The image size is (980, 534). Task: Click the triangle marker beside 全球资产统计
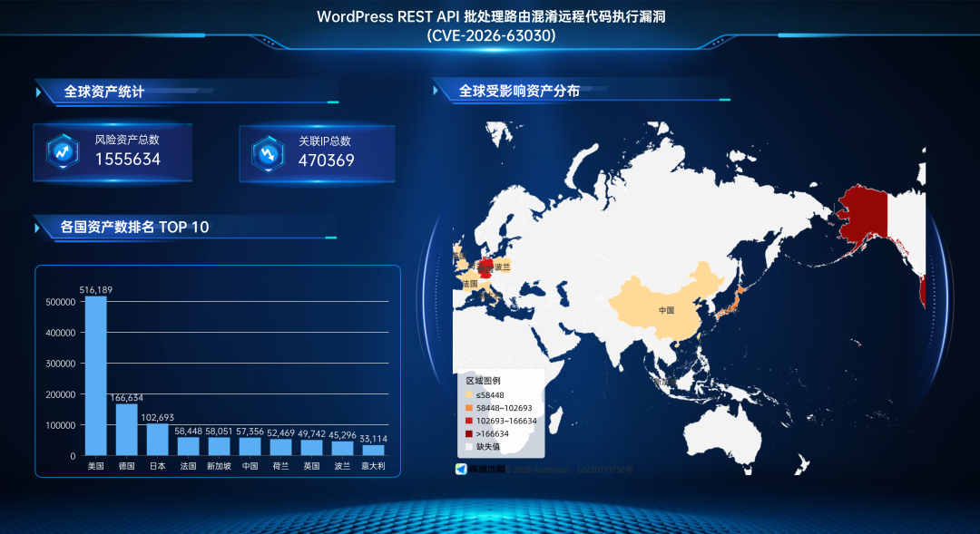click(x=39, y=92)
